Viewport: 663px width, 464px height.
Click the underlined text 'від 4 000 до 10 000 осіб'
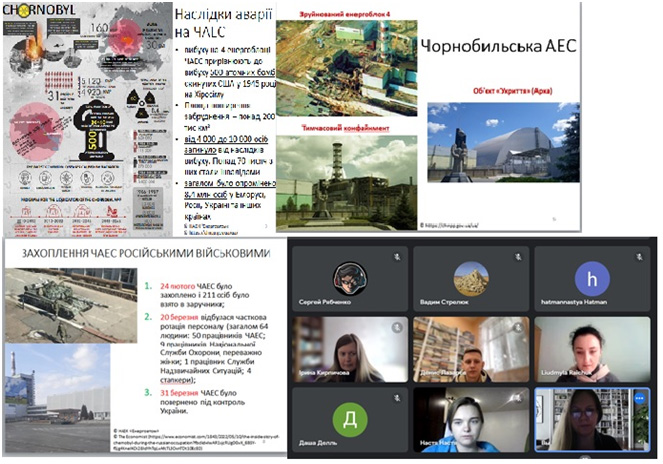226,139
